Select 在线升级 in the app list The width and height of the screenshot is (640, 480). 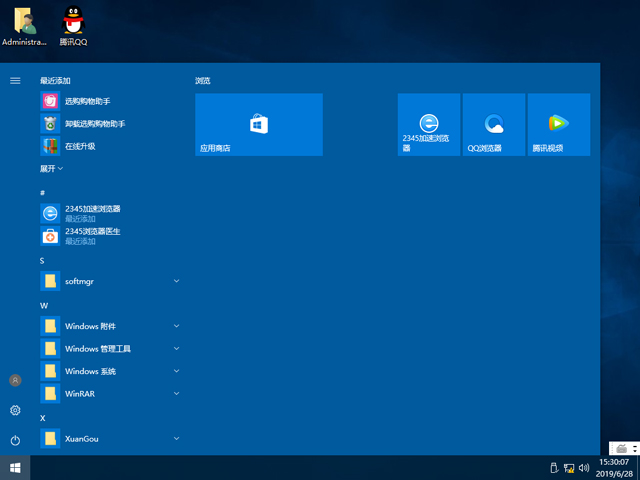tap(80, 146)
